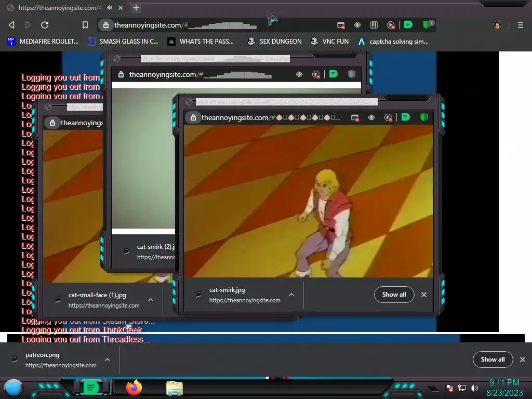Image resolution: width=532 pixels, height=399 pixels.
Task: Open a new tab with the plus button
Action: [x=136, y=8]
